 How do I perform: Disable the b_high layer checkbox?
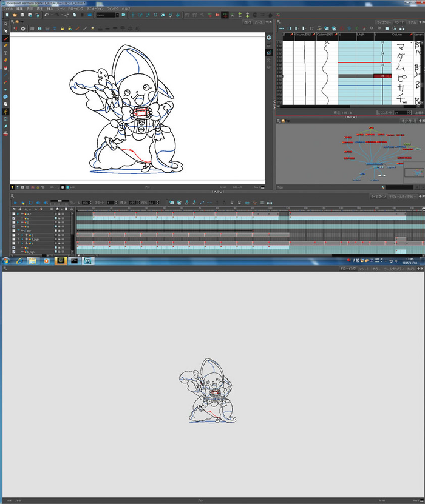pyautogui.click(x=13, y=252)
